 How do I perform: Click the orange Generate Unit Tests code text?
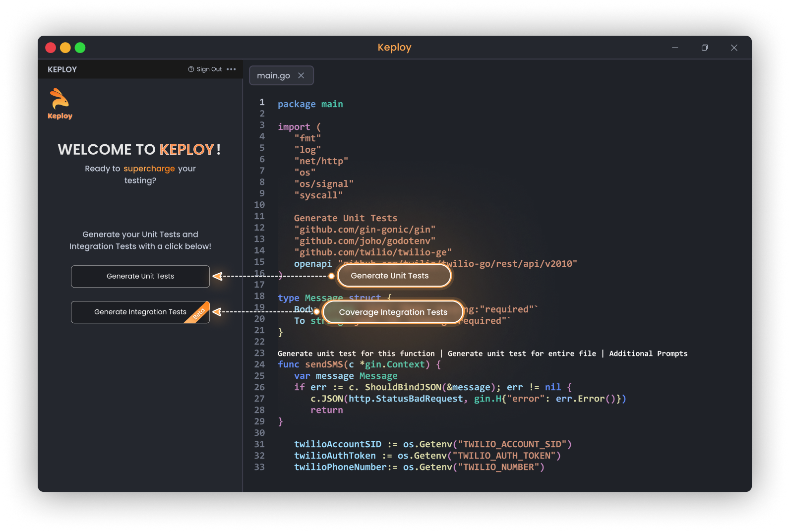pyautogui.click(x=346, y=218)
